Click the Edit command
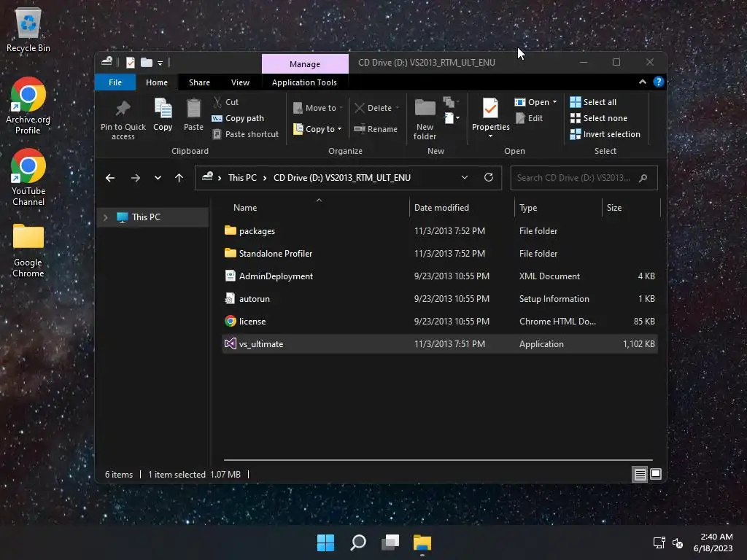This screenshot has height=560, width=747. coord(530,118)
